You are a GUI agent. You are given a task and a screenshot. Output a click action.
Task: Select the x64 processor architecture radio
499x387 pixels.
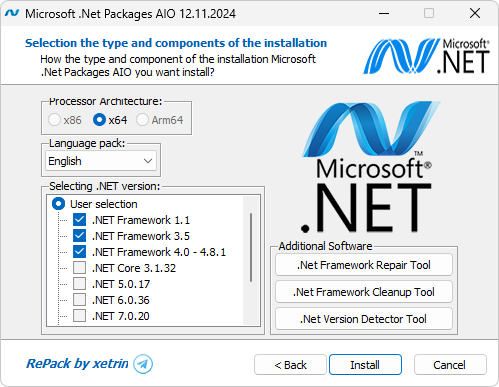pos(99,120)
